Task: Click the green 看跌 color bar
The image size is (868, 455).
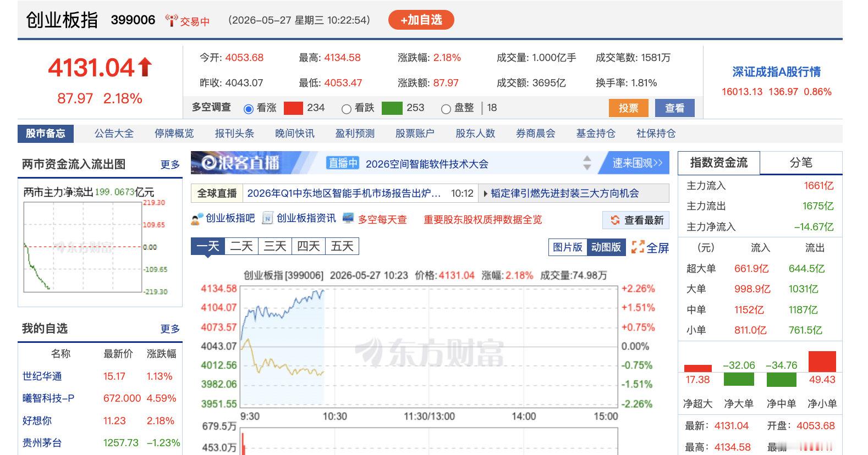Action: [x=392, y=108]
